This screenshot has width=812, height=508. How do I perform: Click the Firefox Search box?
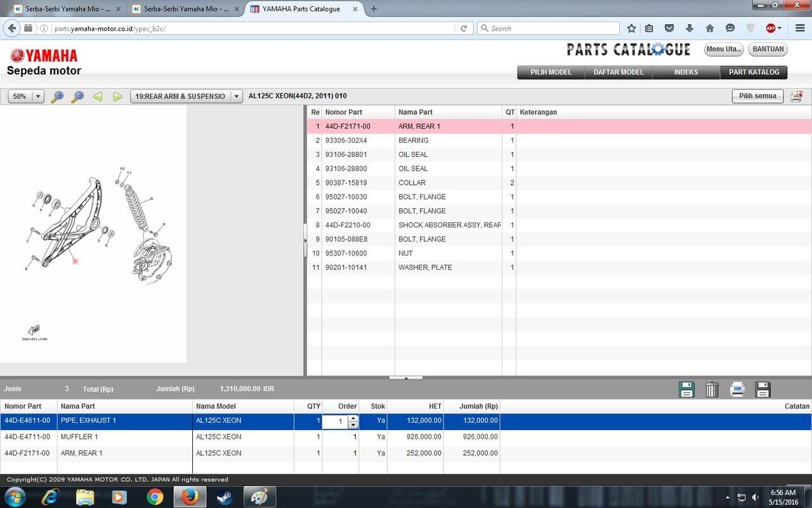coord(548,29)
